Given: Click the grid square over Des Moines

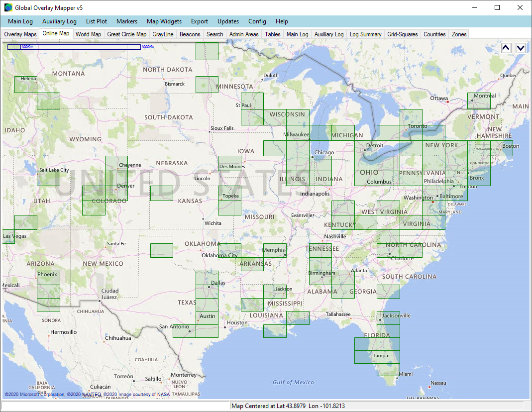Looking at the screenshot, I should (230, 163).
